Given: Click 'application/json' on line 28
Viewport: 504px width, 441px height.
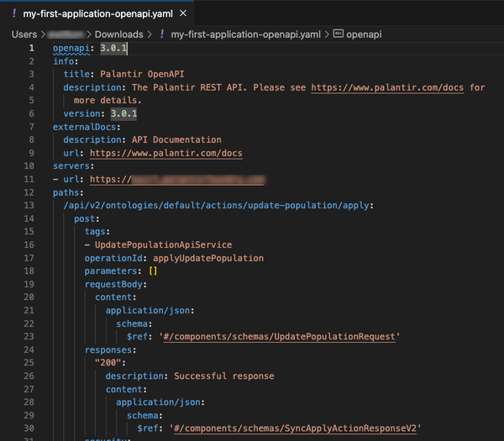Looking at the screenshot, I should 158,402.
